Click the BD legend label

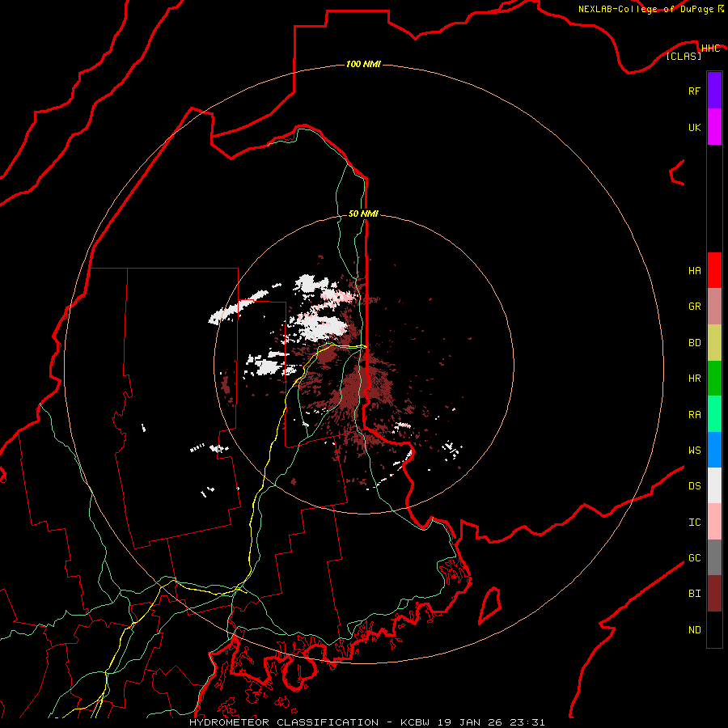click(x=694, y=343)
